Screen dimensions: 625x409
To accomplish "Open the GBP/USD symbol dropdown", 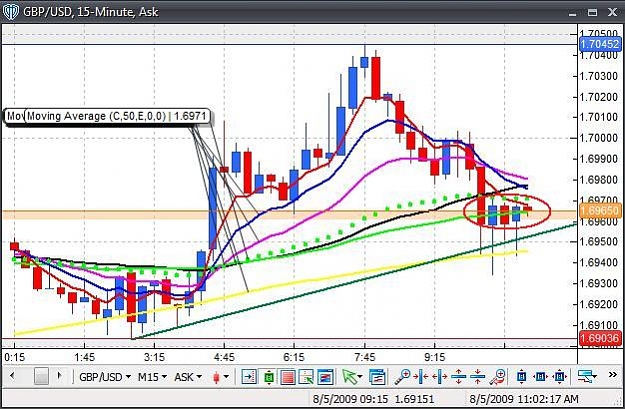I will [105, 377].
